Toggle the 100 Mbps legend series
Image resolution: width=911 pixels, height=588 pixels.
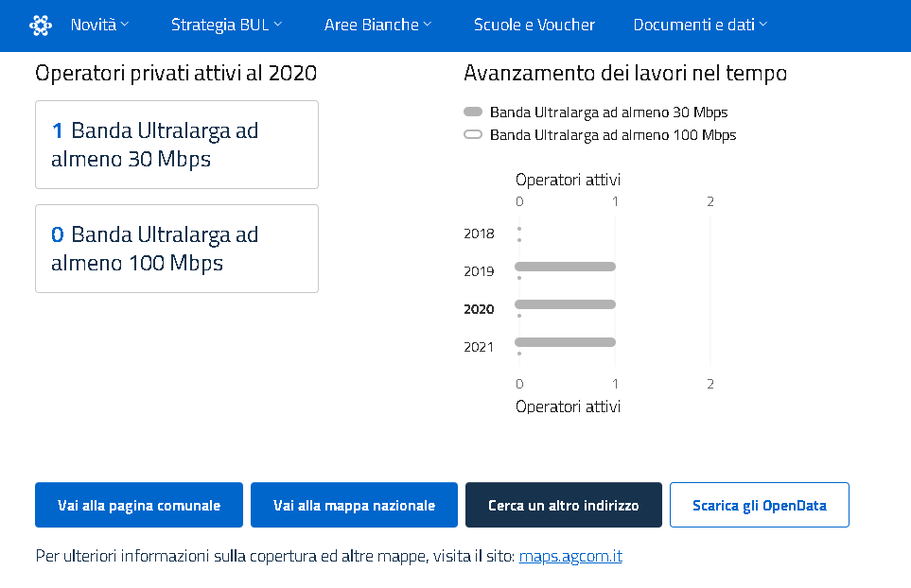pyautogui.click(x=612, y=135)
